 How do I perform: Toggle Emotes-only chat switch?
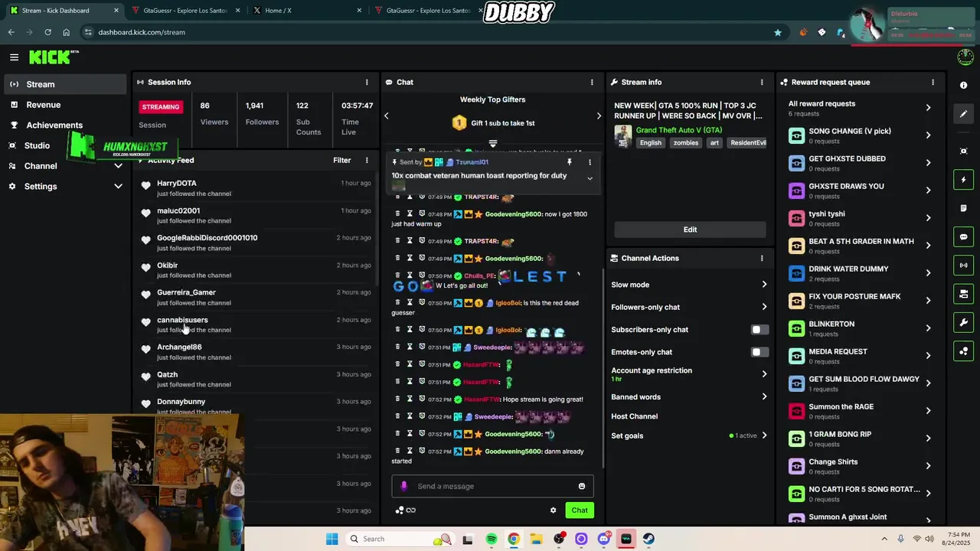click(x=759, y=352)
